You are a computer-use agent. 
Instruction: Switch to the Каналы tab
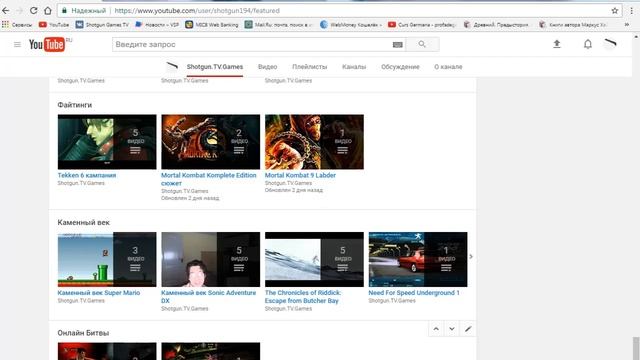354,67
